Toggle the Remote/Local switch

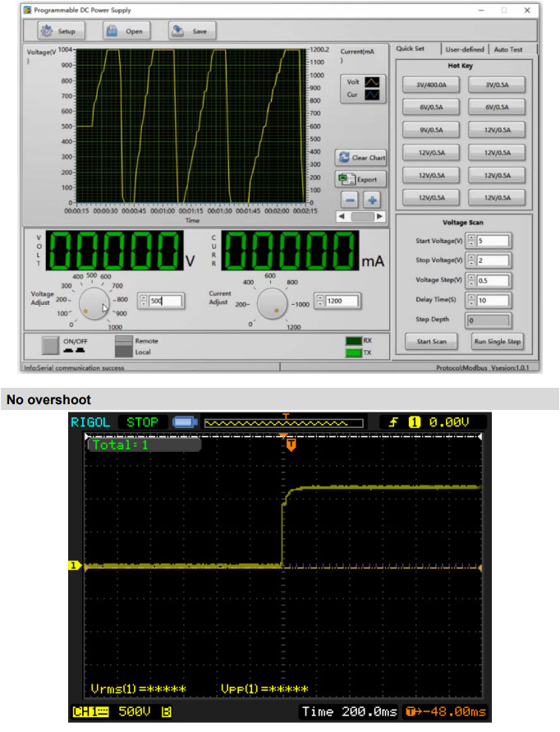pos(124,347)
